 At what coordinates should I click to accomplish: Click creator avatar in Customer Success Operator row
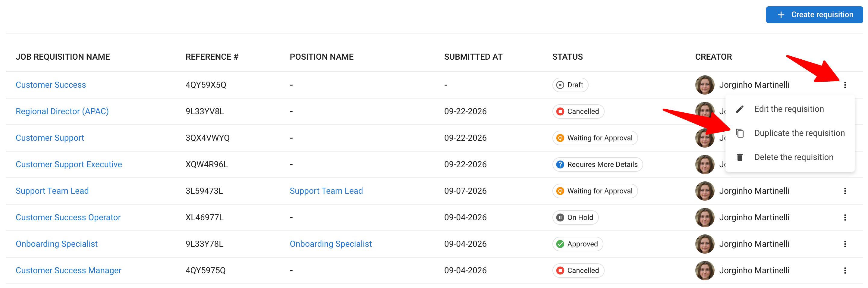[x=705, y=218]
